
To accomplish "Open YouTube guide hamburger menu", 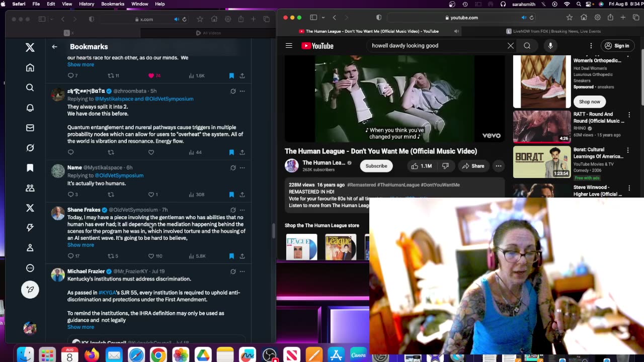I will (x=289, y=46).
